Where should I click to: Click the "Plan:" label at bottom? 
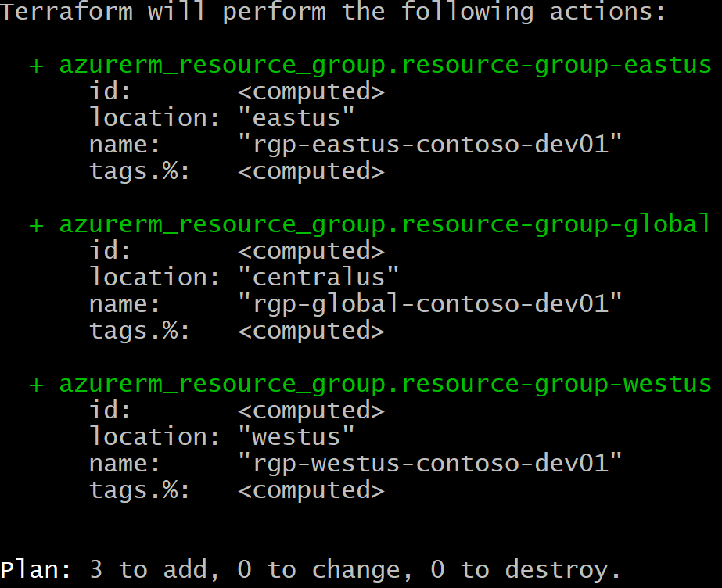[x=37, y=569]
